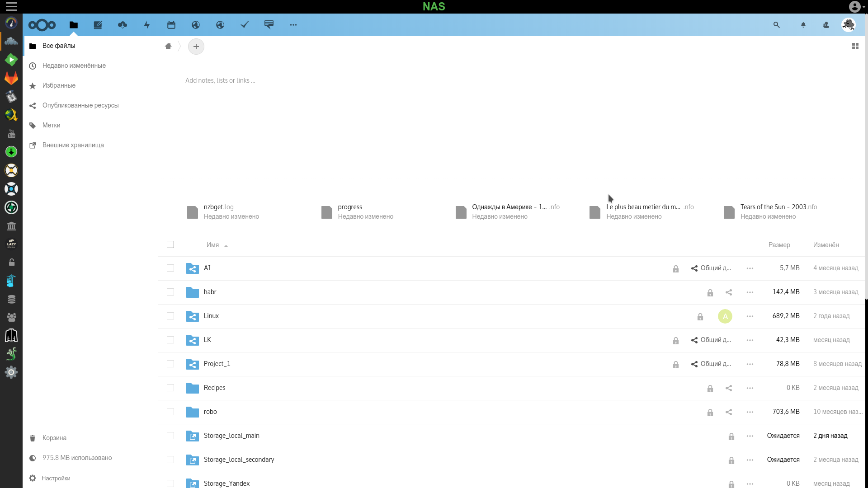
Task: Share the habr folder
Action: 729,292
